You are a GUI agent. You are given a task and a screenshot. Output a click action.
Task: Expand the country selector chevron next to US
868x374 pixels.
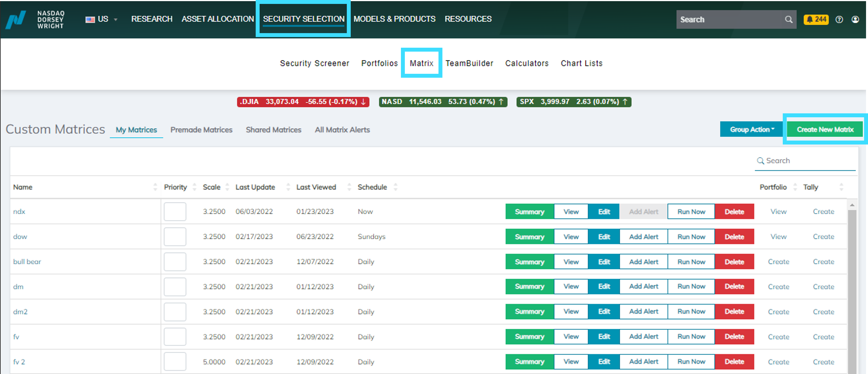(x=115, y=20)
